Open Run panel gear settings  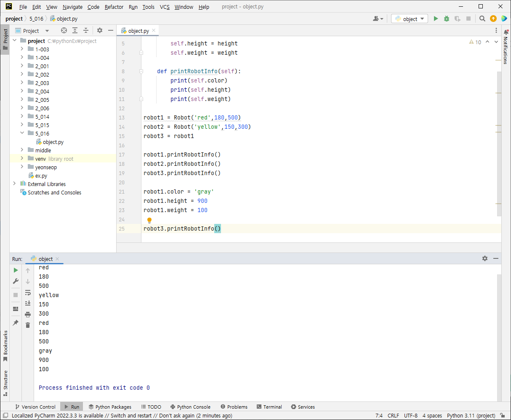tap(485, 258)
